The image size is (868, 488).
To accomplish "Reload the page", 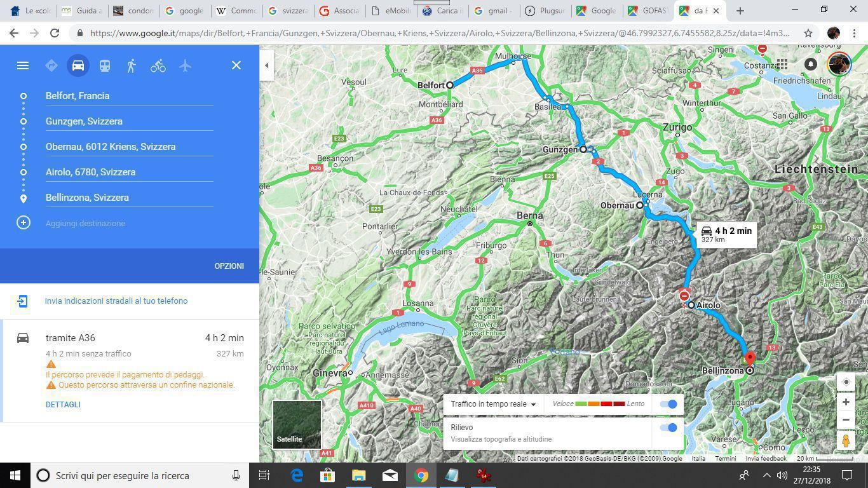I will [x=55, y=32].
